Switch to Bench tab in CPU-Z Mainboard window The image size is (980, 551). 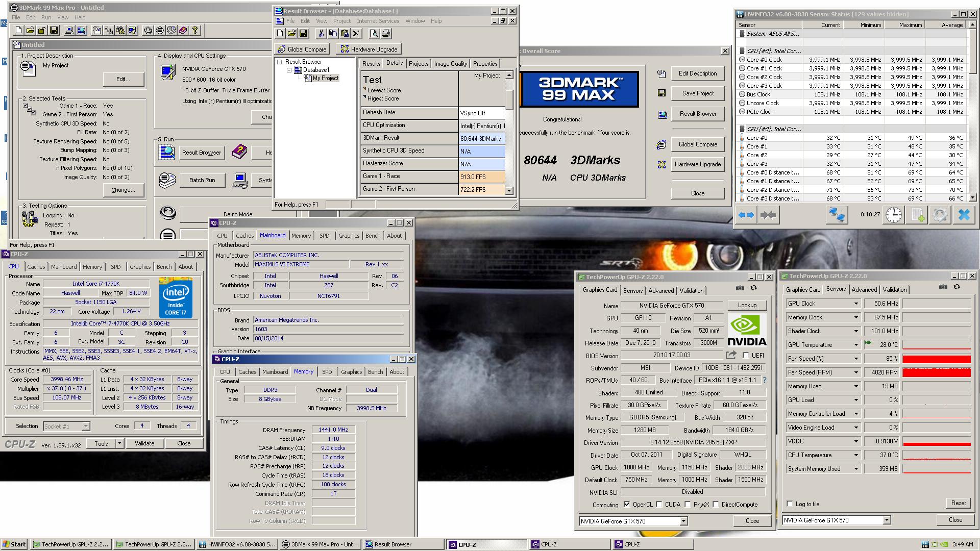pyautogui.click(x=373, y=236)
